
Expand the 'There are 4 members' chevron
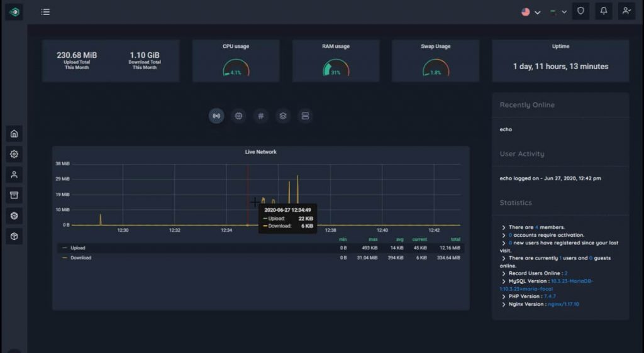[504, 227]
